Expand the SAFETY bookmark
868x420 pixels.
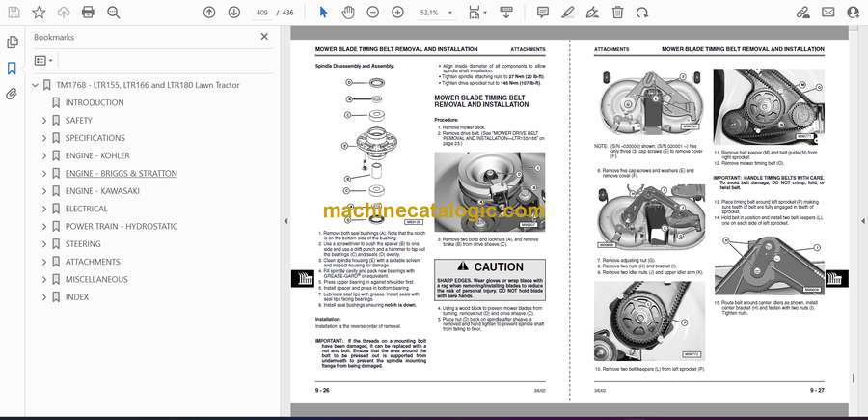pyautogui.click(x=44, y=121)
